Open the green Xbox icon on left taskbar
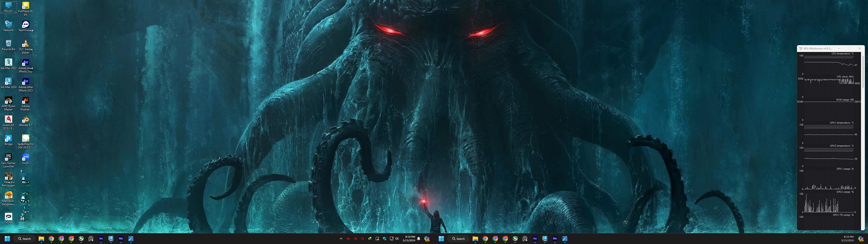 click(x=81, y=239)
